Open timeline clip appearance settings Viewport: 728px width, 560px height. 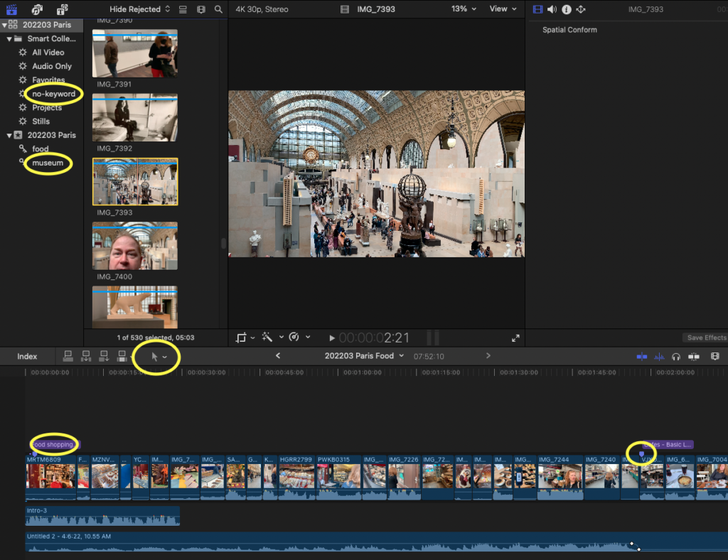715,356
